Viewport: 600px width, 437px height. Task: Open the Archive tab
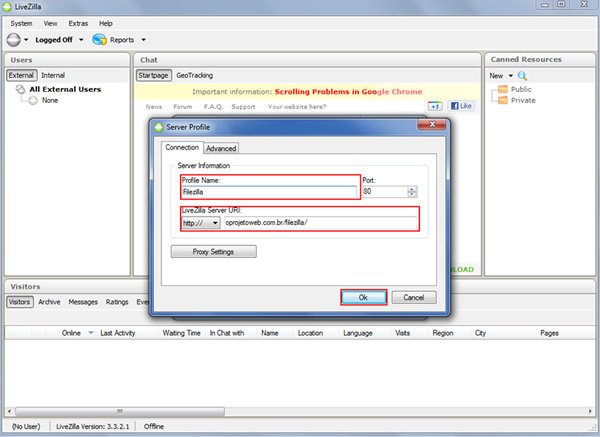pos(49,302)
